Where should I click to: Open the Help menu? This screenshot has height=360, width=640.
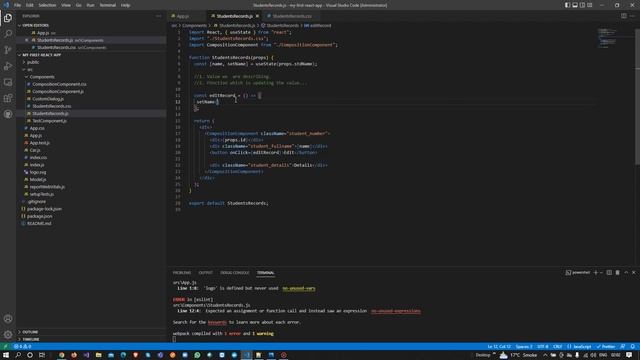(x=125, y=5)
